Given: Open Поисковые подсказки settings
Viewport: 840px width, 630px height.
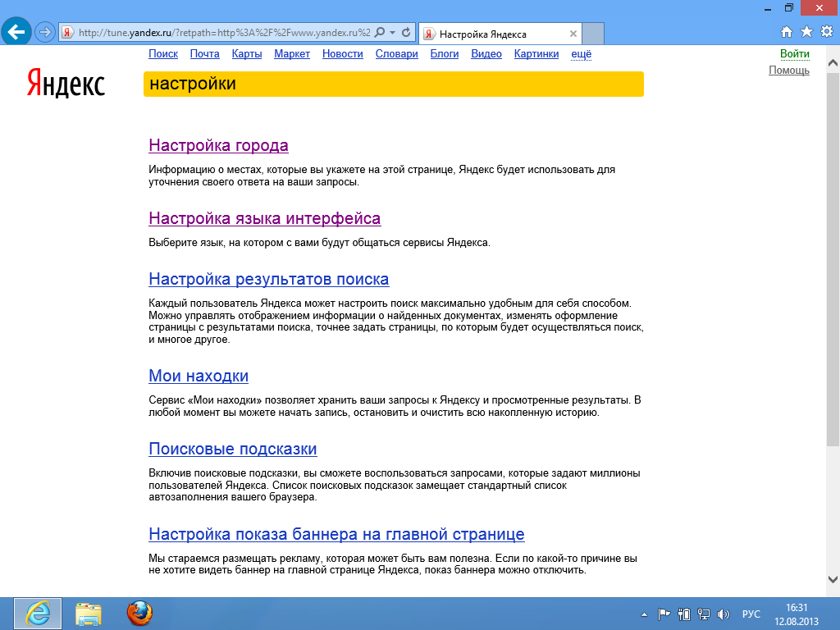Looking at the screenshot, I should coord(232,449).
